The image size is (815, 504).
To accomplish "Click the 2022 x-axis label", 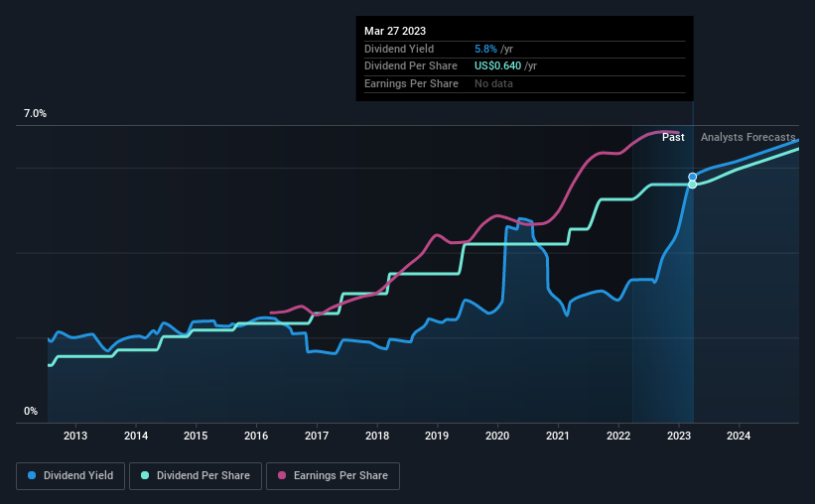I will (x=618, y=436).
